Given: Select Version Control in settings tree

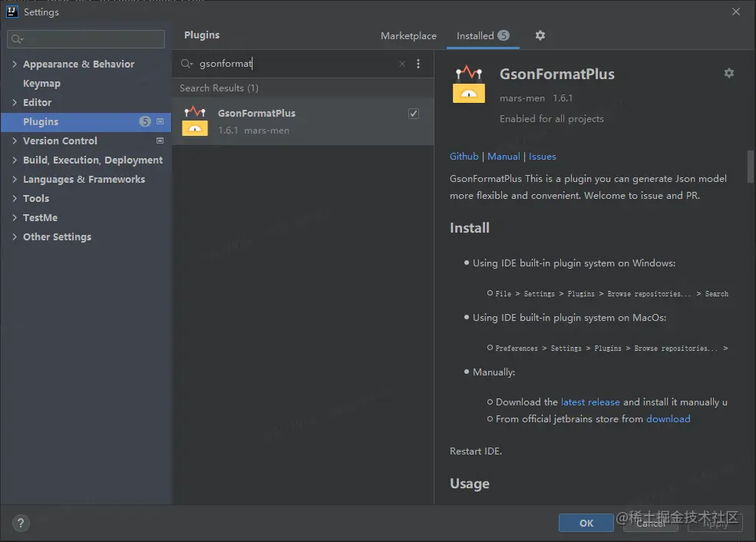Looking at the screenshot, I should click(x=60, y=140).
